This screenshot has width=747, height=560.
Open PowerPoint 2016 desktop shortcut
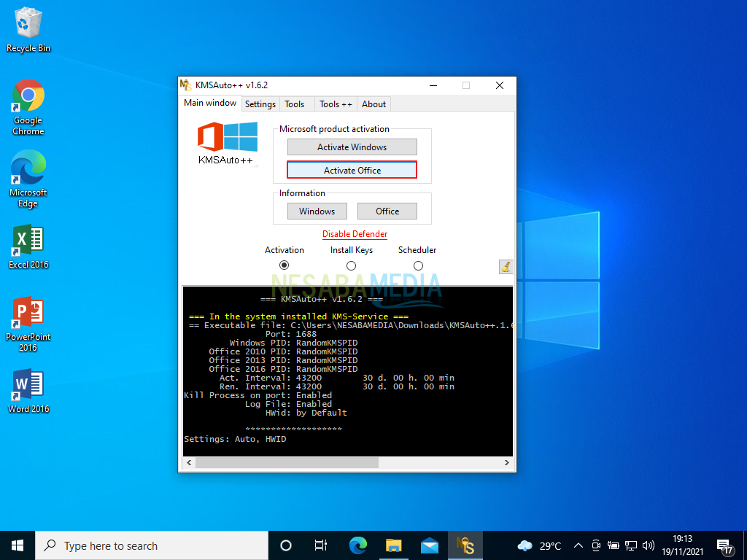[x=28, y=324]
